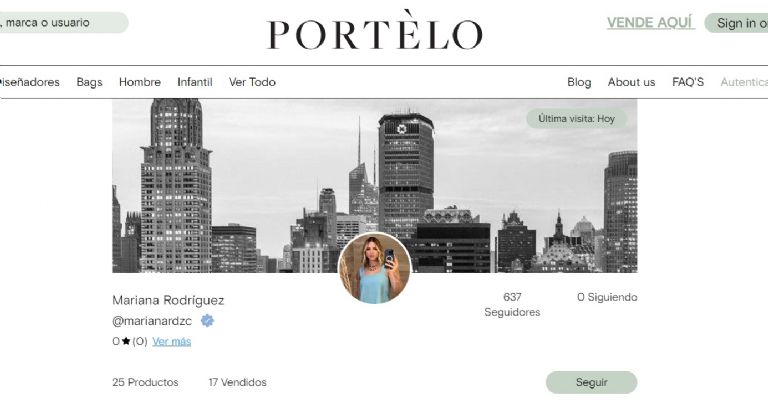Image resolution: width=768 pixels, height=413 pixels.
Task: Open the Blog page
Action: click(579, 82)
